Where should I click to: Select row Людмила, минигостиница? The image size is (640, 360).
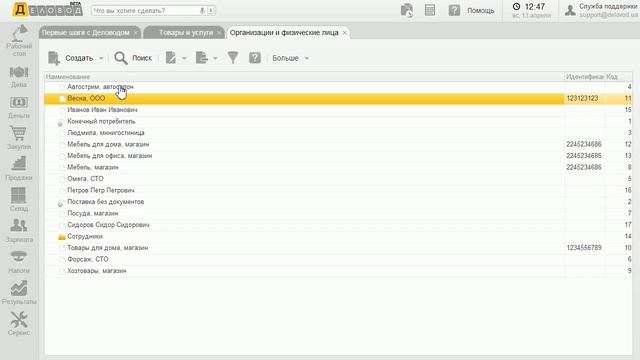click(x=338, y=133)
